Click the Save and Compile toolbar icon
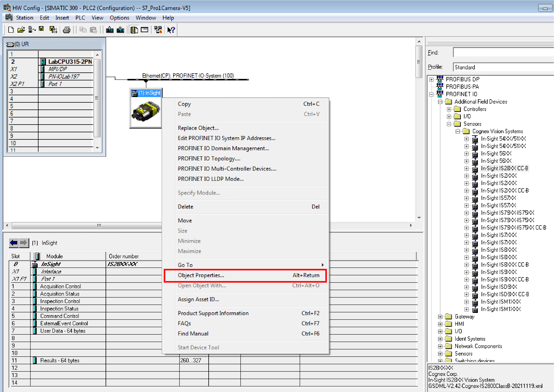 [x=53, y=30]
